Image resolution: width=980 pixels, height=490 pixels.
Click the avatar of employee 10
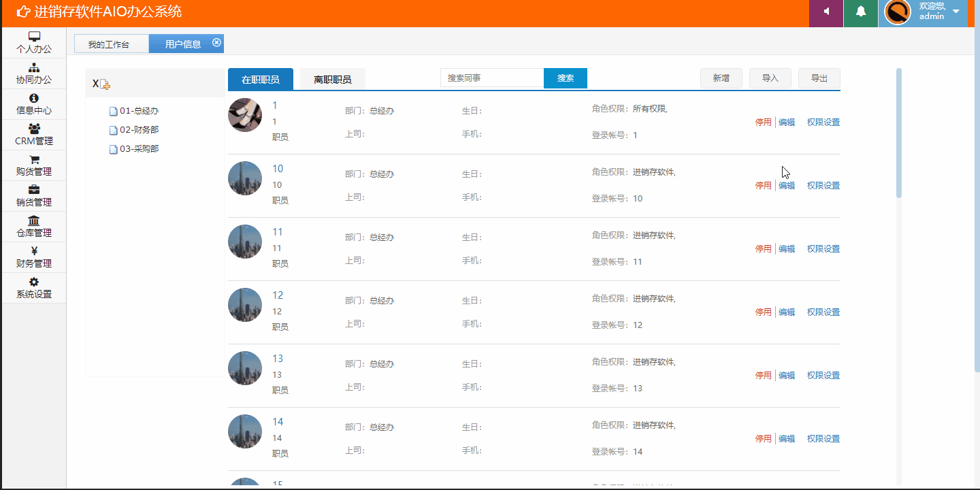(245, 178)
